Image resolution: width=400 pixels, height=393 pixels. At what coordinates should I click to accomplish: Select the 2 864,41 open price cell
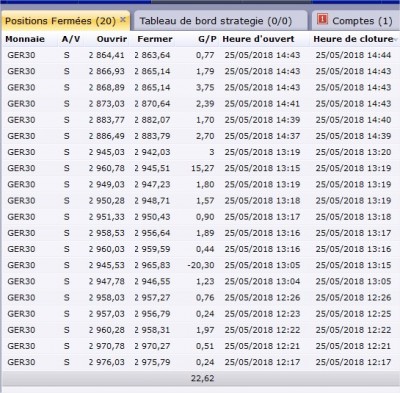[107, 55]
